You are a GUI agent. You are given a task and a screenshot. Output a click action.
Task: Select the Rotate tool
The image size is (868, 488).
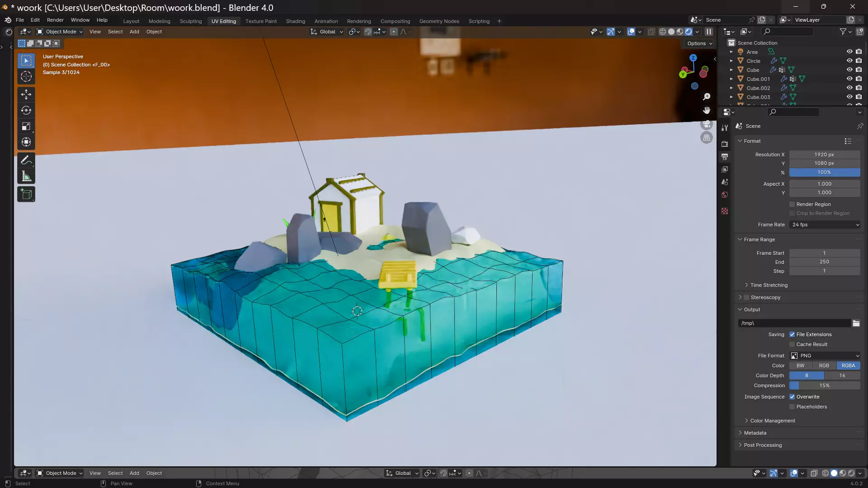pyautogui.click(x=26, y=110)
